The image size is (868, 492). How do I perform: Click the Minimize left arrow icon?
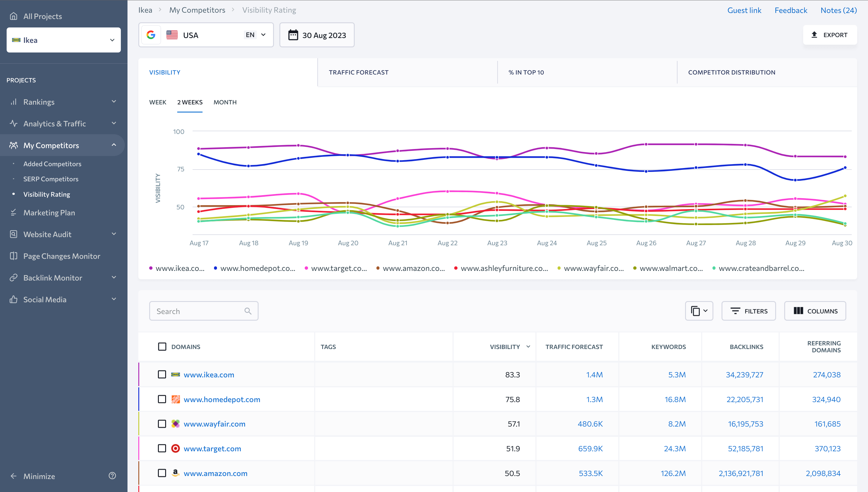(x=14, y=476)
